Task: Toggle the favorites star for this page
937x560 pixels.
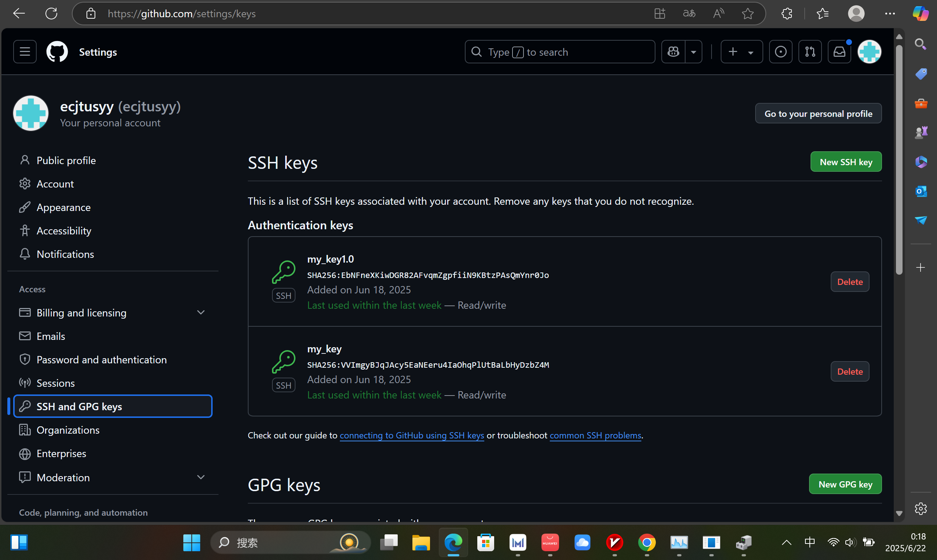Action: point(748,14)
